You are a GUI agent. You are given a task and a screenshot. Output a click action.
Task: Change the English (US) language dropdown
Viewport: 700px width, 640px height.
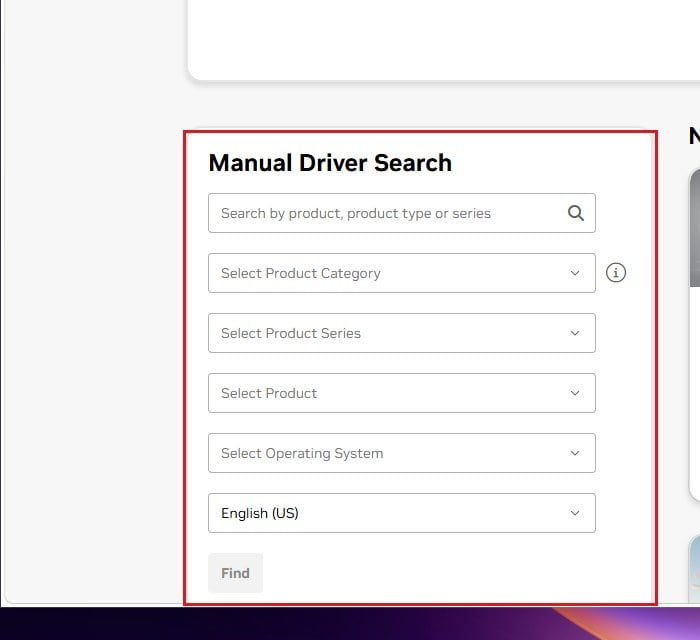pos(401,513)
